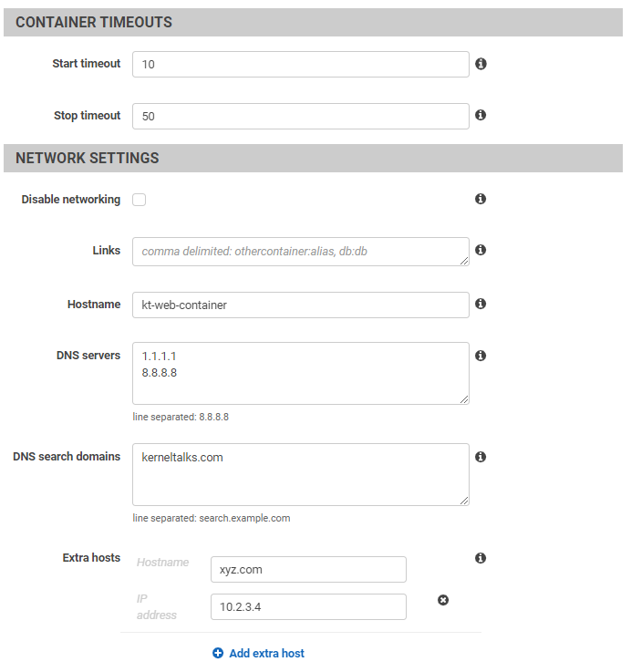Viewport: 631px width, 672px height.
Task: Show info for Disable networking option
Action: [x=481, y=199]
